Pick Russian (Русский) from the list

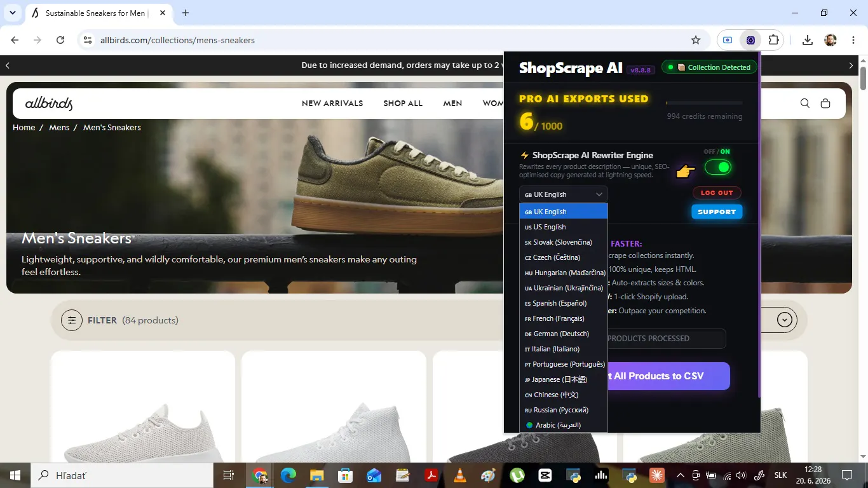pyautogui.click(x=563, y=410)
